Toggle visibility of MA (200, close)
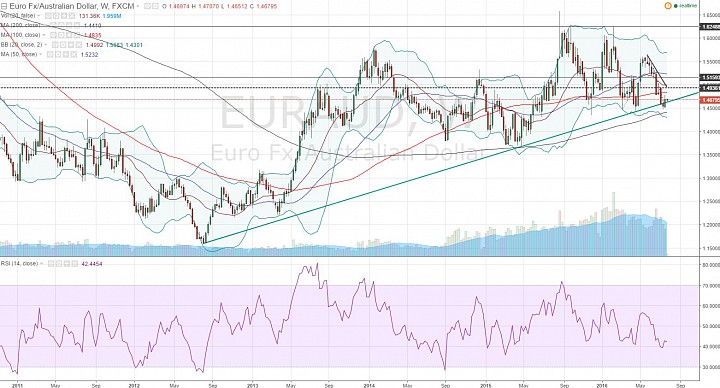The width and height of the screenshot is (720, 388). [53, 25]
